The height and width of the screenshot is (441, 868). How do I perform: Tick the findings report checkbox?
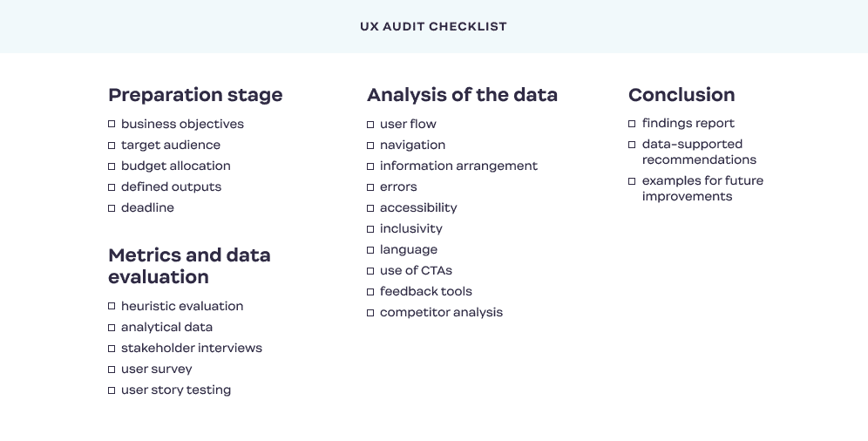[632, 124]
